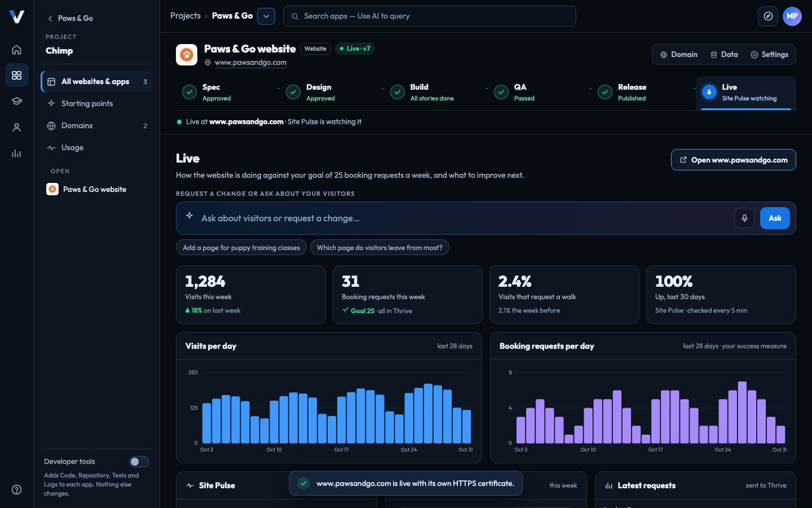Image resolution: width=812 pixels, height=508 pixels.
Task: Toggle the Developer tools switch
Action: click(139, 462)
